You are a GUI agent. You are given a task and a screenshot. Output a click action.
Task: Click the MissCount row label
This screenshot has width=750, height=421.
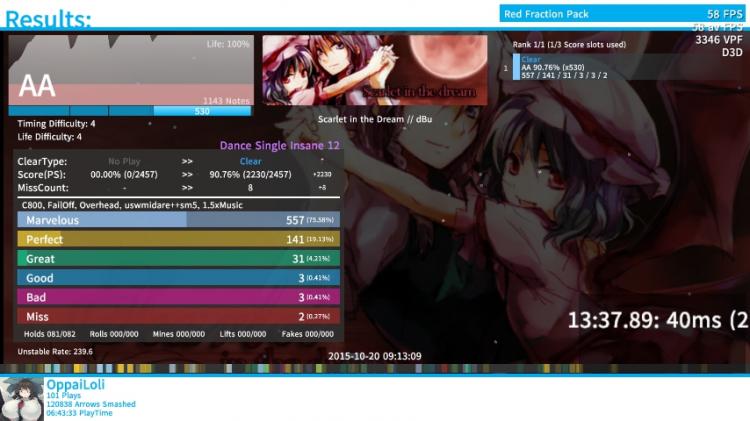(x=43, y=188)
